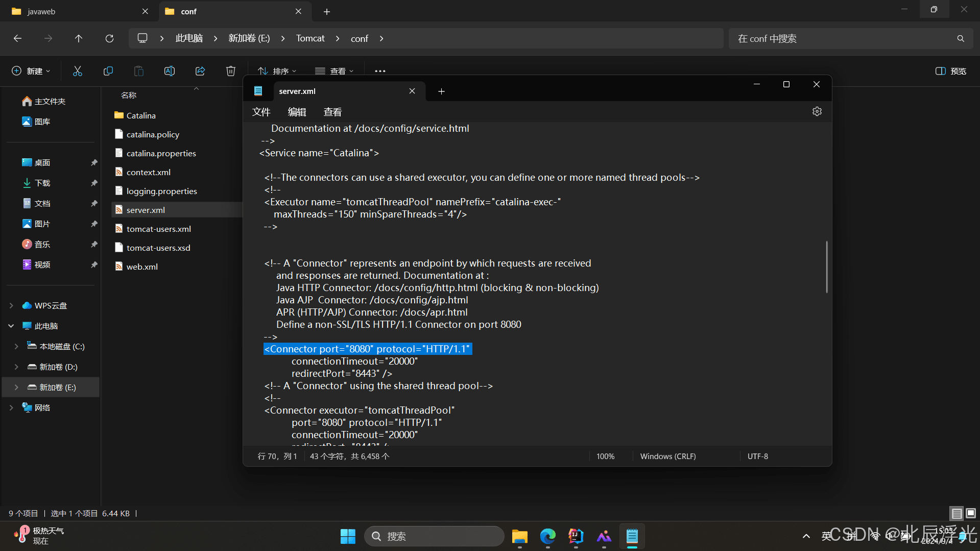Open Notepad settings gear
This screenshot has width=980, height=551.
[x=817, y=111]
